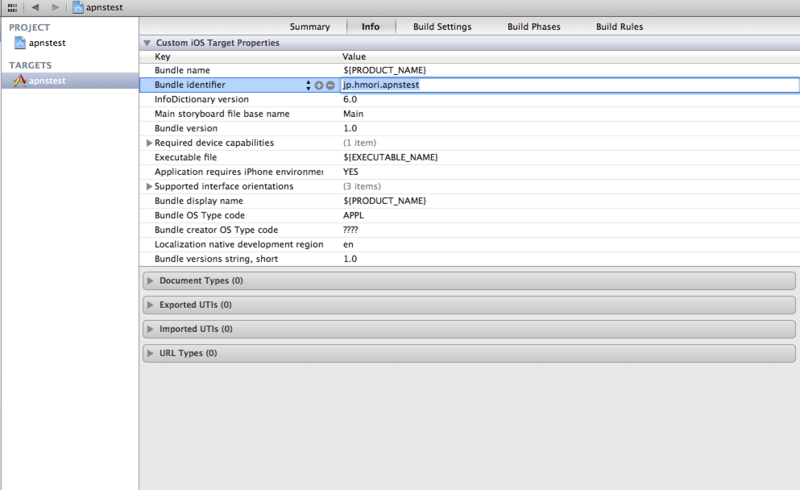Click the (3 items) value

pyautogui.click(x=362, y=186)
